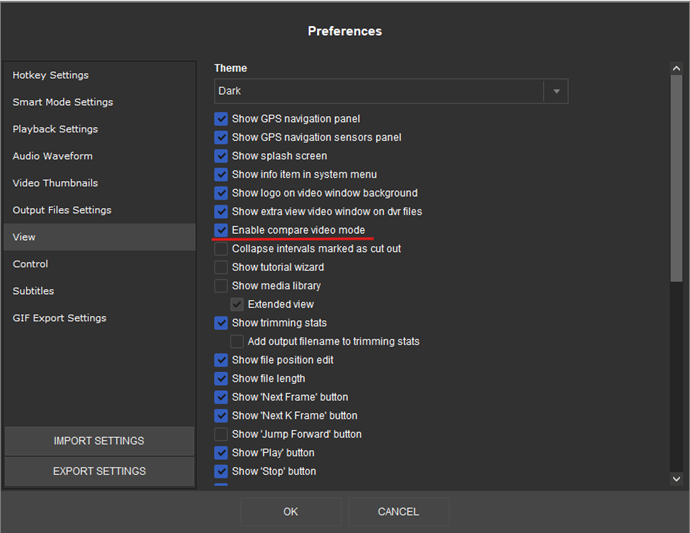Toggle Show file position edit checkbox
Screen dimensions: 690x533
pos(221,360)
